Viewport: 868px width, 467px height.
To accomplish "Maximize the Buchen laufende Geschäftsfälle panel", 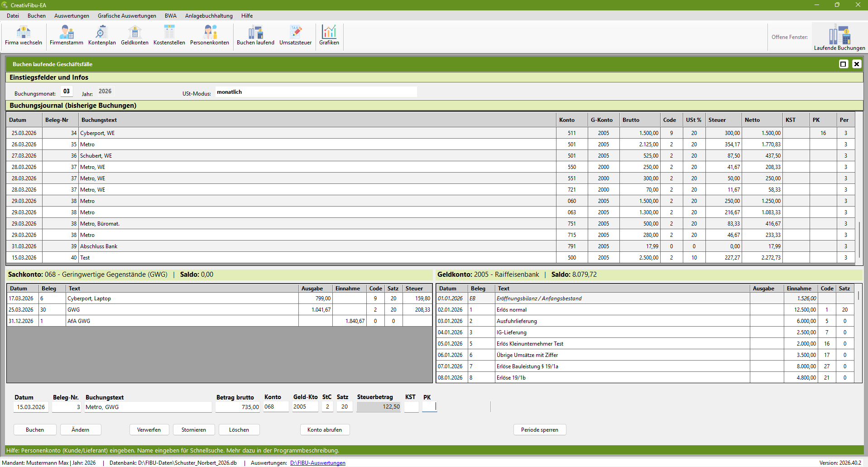I will 843,64.
